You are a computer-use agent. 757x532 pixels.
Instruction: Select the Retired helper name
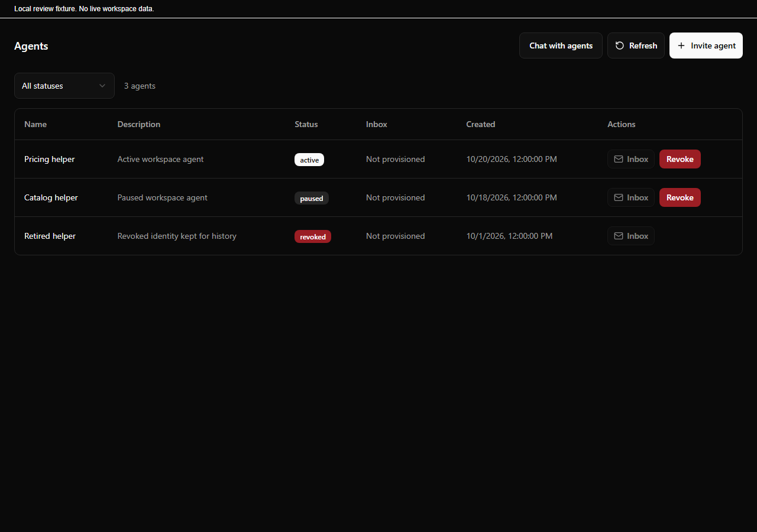[x=50, y=236]
